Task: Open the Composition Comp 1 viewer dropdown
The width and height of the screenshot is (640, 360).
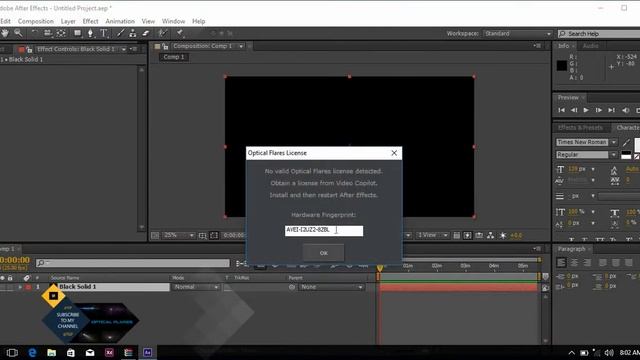Action: (241, 46)
